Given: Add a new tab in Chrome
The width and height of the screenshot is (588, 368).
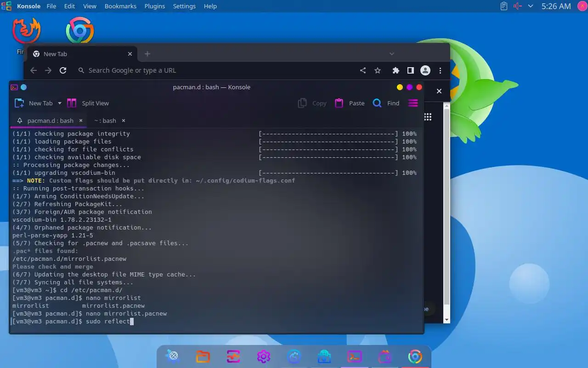Looking at the screenshot, I should click(x=147, y=54).
